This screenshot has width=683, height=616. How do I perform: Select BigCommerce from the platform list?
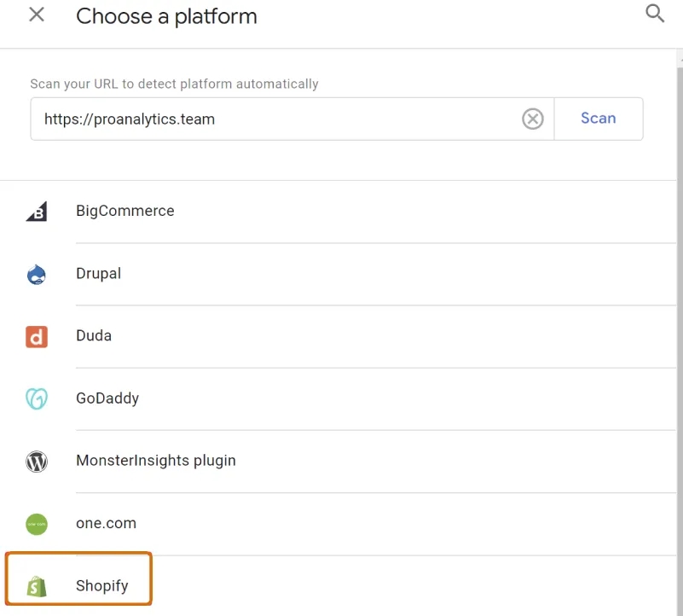[338, 212]
